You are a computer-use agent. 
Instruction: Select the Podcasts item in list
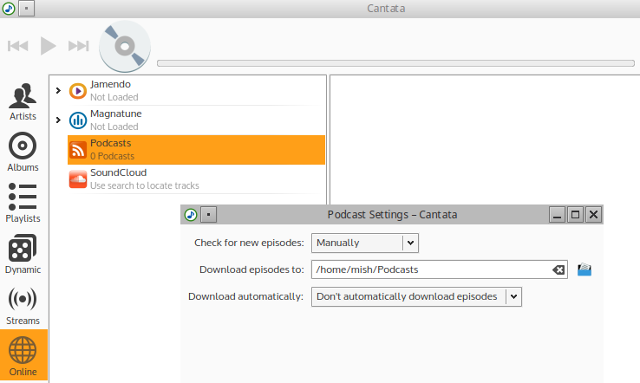196,149
